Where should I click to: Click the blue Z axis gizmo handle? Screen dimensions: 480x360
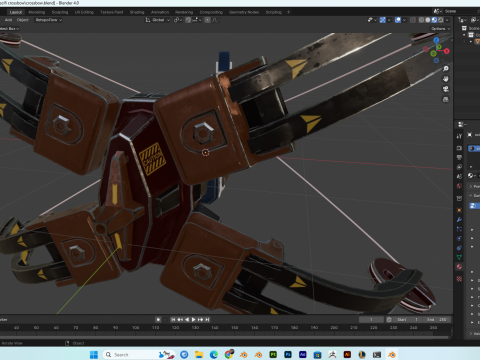[x=436, y=40]
